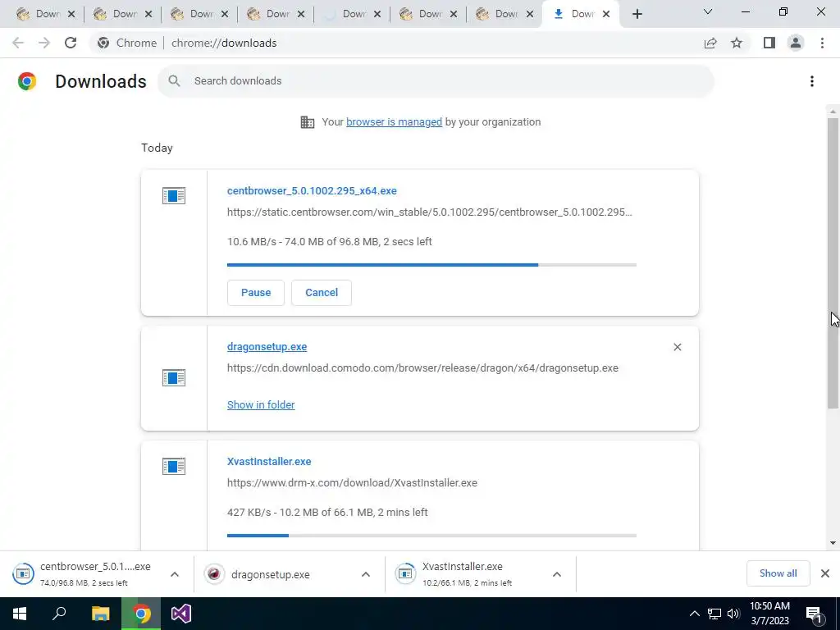Click Show all downloads button
Viewport: 840px width, 630px height.
coord(778,573)
